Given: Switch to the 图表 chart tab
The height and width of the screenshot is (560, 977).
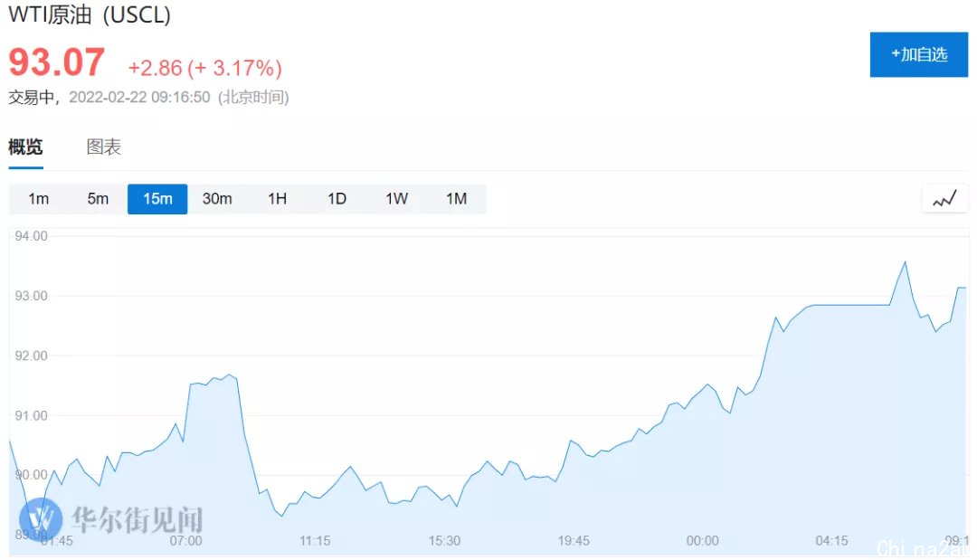Looking at the screenshot, I should 103,147.
